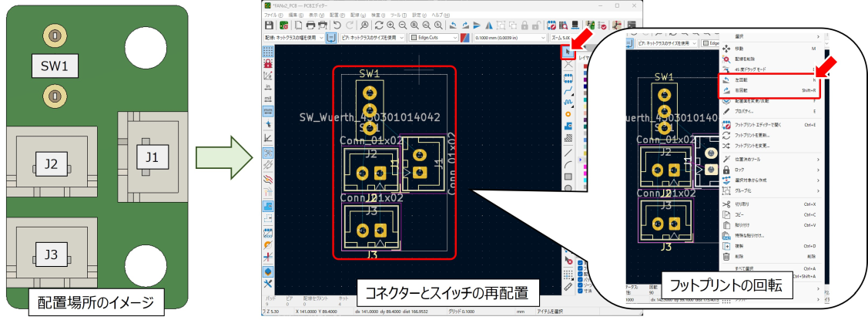The height and width of the screenshot is (320, 868).
Task: Toggle the mil units button
Action: 267,99
